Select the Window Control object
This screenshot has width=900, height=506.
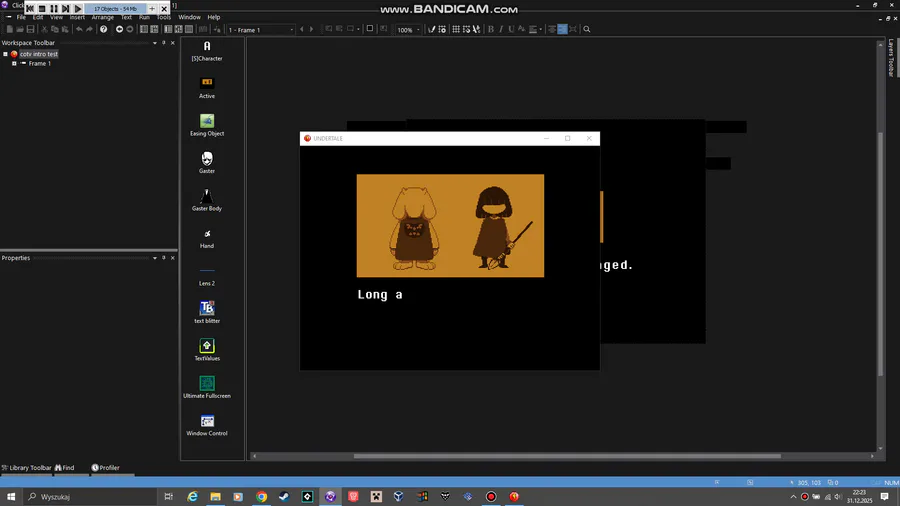tap(207, 421)
